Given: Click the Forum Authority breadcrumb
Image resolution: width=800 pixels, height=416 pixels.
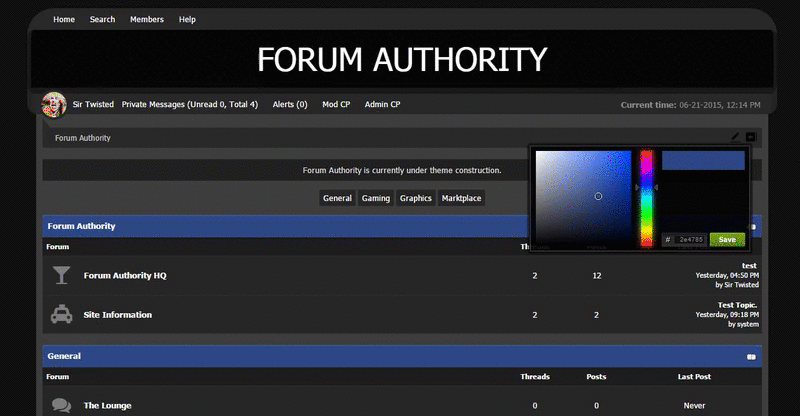Looking at the screenshot, I should click(83, 138).
